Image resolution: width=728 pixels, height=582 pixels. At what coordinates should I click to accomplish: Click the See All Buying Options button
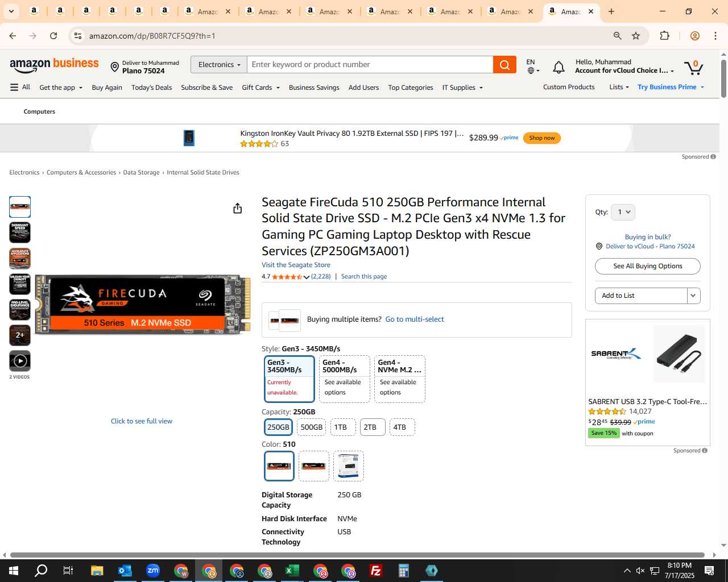[647, 266]
